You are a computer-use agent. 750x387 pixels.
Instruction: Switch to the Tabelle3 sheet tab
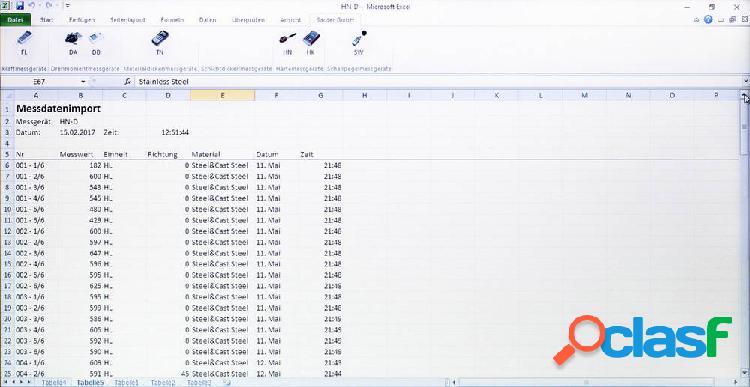click(199, 383)
